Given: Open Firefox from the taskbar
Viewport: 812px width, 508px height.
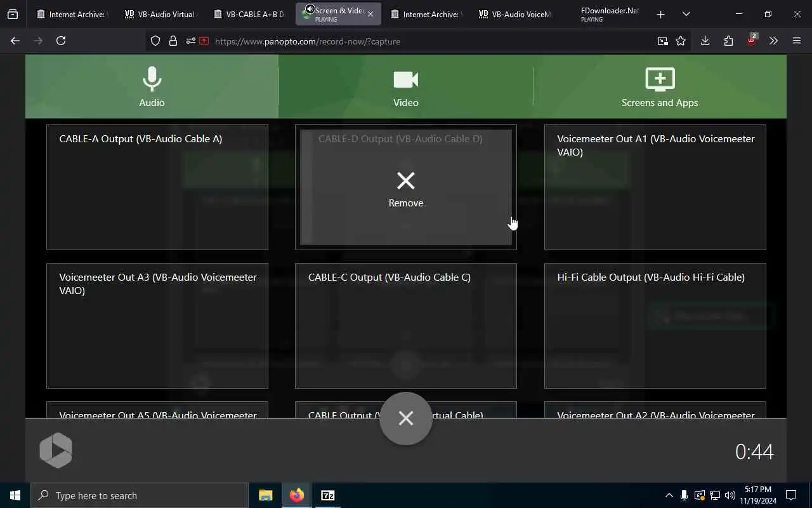Looking at the screenshot, I should click(296, 495).
